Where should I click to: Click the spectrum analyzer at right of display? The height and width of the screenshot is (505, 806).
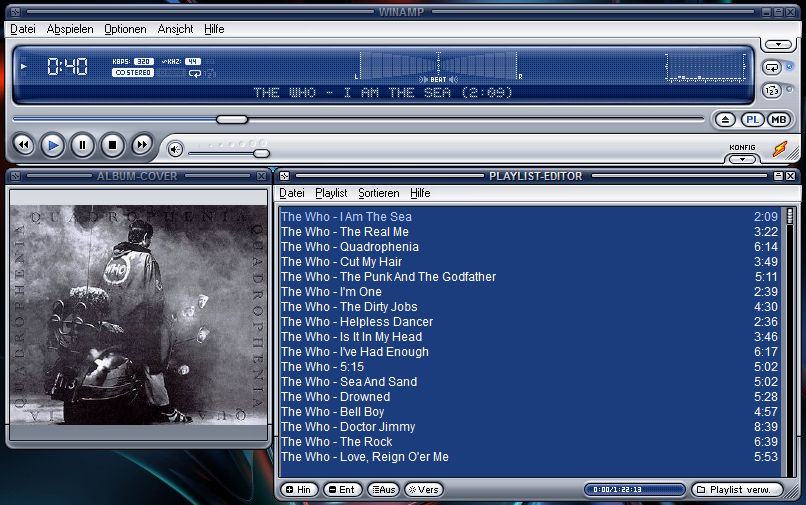click(705, 67)
